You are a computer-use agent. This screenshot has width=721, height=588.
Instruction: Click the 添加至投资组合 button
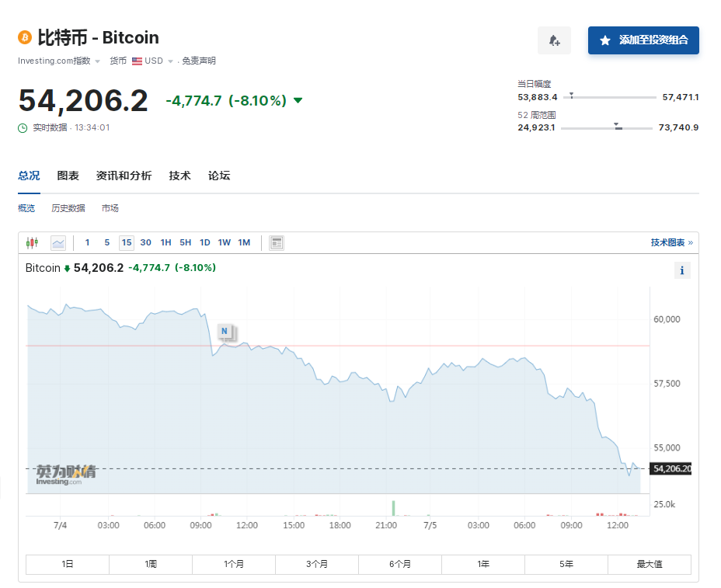pos(643,40)
